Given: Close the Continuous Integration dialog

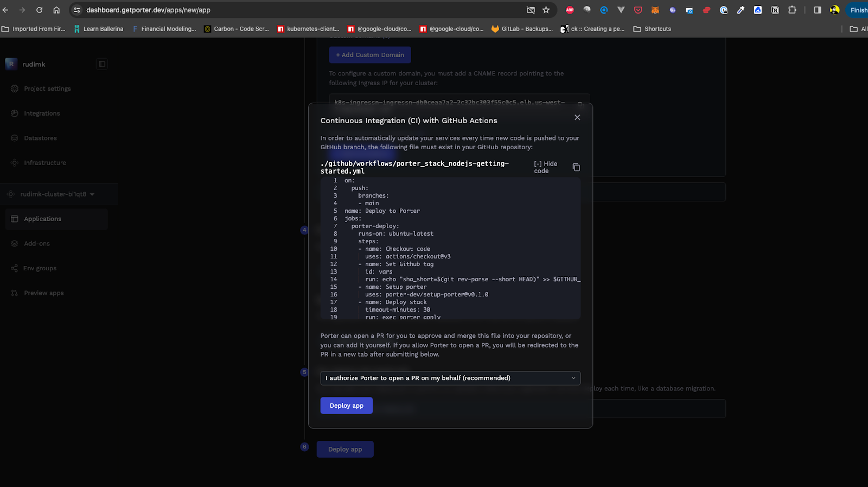Looking at the screenshot, I should (577, 117).
